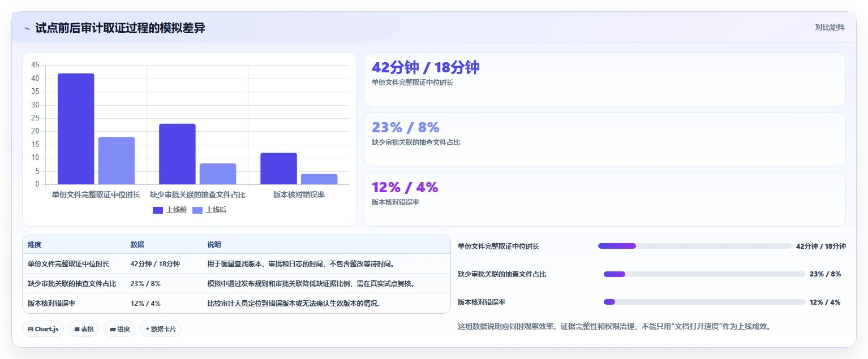Click the 缺少审批关联的抽查文件占比 progress bar
Image resolution: width=868 pixels, height=359 pixels.
704,274
